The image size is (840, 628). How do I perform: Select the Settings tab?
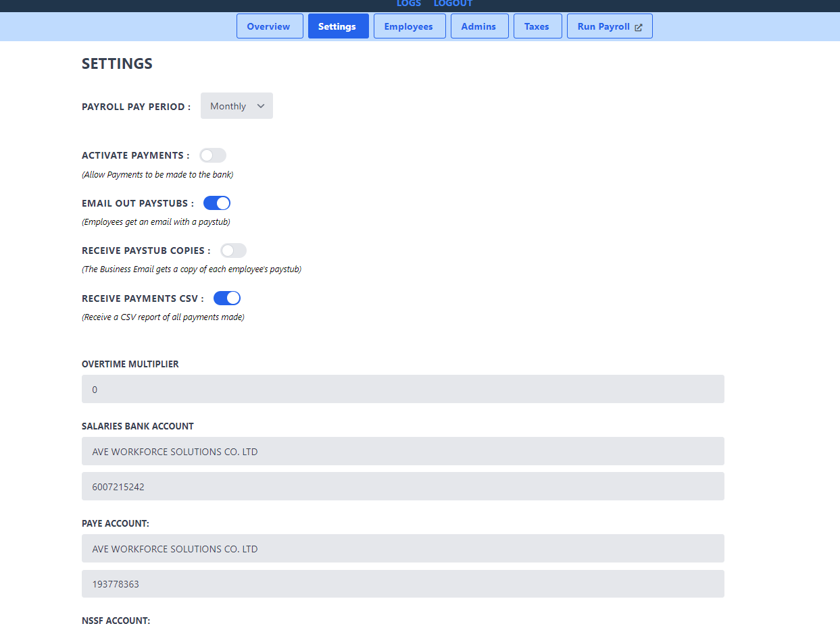(x=338, y=26)
